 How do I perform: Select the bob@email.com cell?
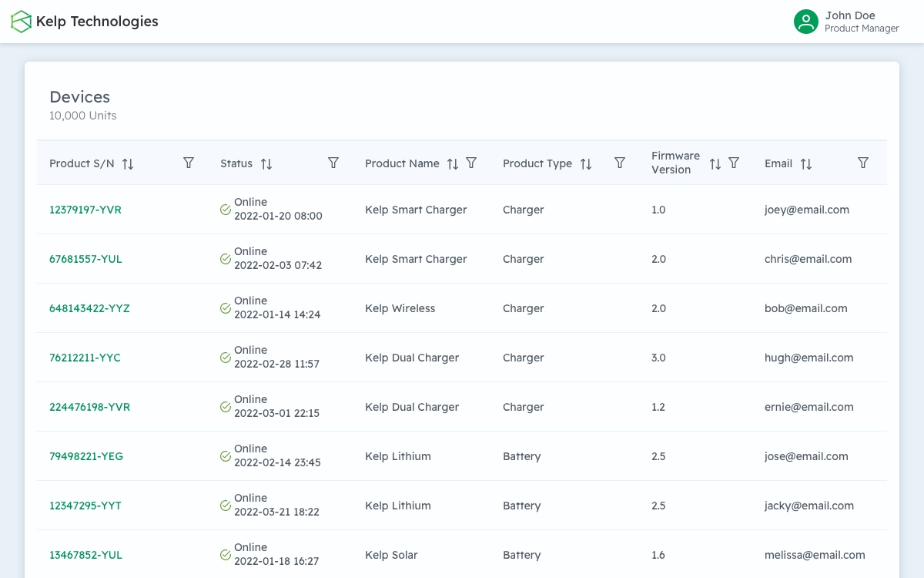806,308
